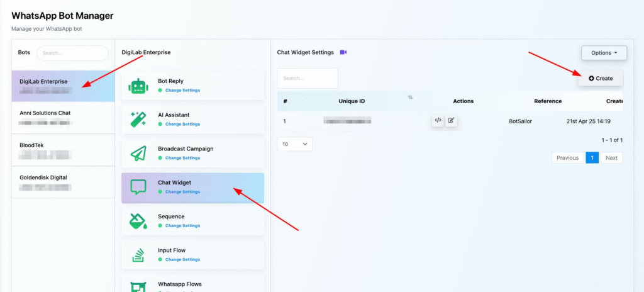Go to Previous page
The image size is (644, 292).
[x=568, y=157]
